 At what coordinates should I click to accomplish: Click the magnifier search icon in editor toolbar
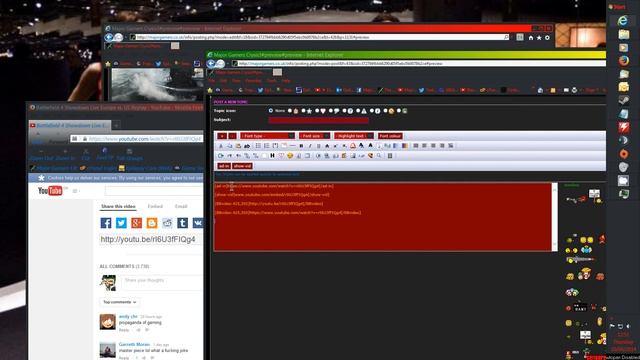(x=379, y=156)
